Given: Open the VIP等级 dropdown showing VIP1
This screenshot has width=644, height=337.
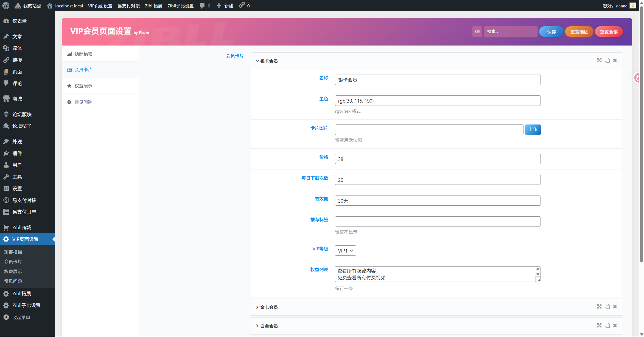Looking at the screenshot, I should [x=345, y=250].
